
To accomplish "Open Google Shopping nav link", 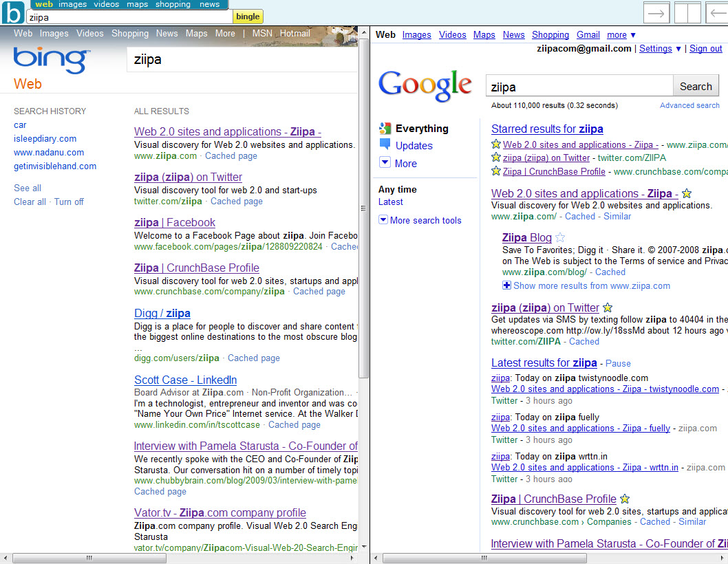I will click(x=550, y=35).
